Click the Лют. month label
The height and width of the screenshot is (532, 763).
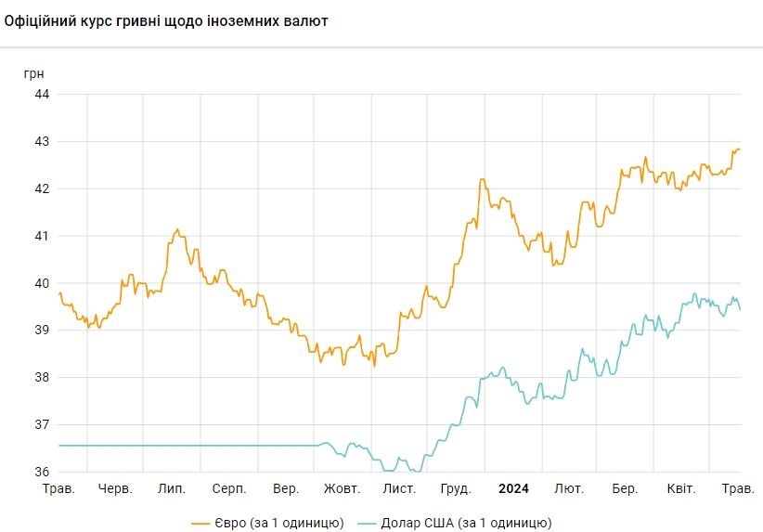pos(568,488)
